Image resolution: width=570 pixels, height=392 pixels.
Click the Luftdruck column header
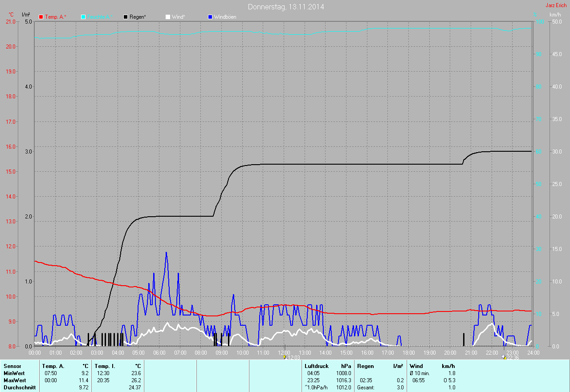pyautogui.click(x=317, y=366)
